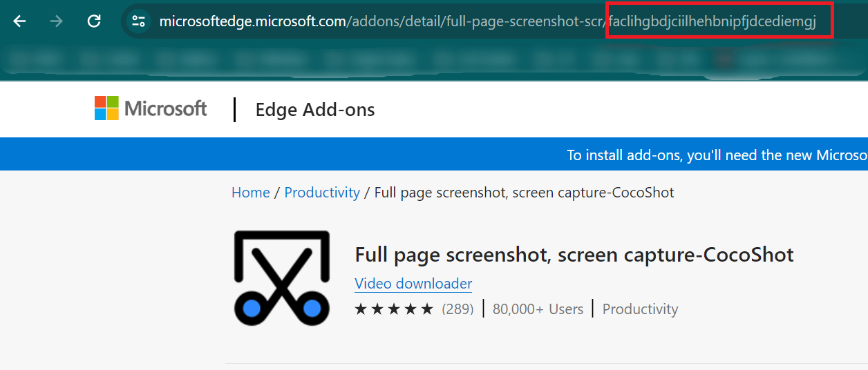
Task: Open the Productivity breadcrumb link
Action: coord(322,193)
